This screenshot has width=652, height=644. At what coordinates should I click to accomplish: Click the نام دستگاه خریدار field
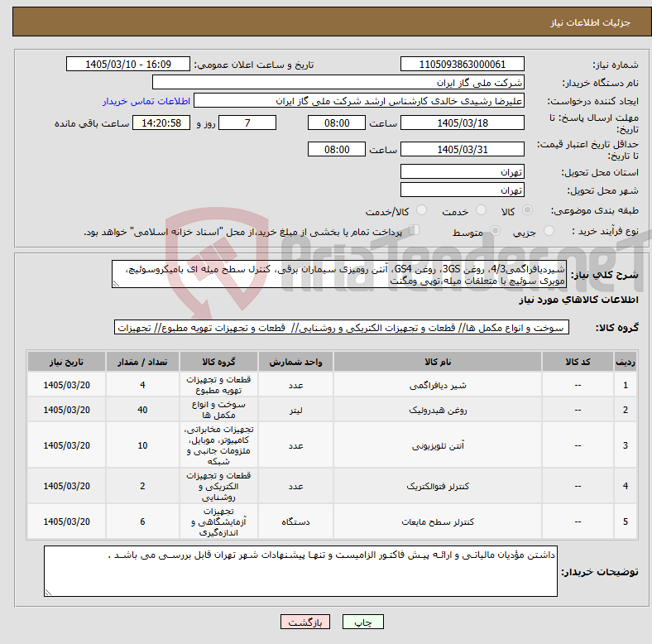338,83
